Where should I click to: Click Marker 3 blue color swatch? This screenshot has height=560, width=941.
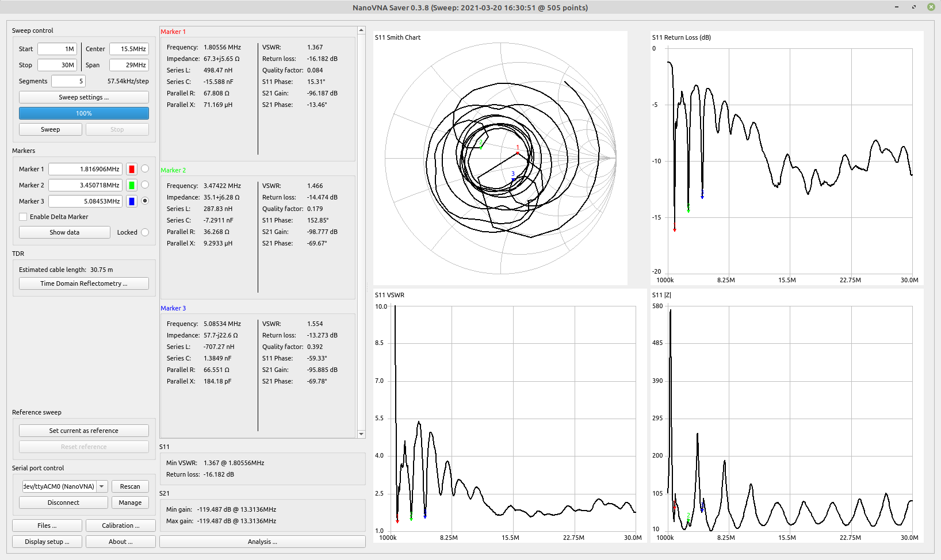tap(132, 201)
